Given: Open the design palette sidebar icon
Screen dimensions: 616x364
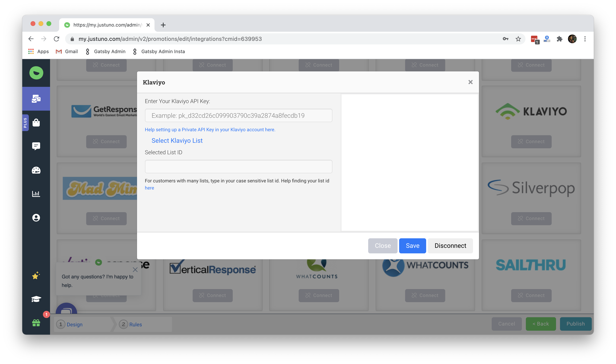Looking at the screenshot, I should click(36, 170).
